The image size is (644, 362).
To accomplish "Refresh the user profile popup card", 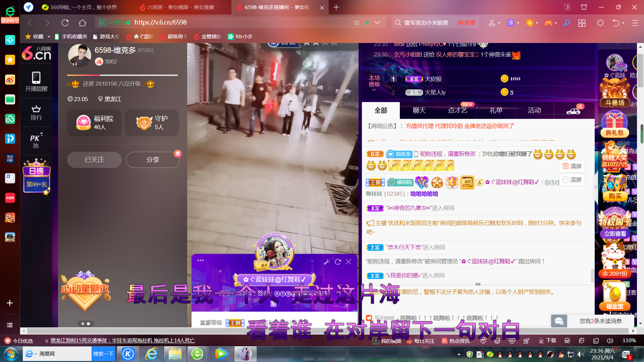I will pyautogui.click(x=338, y=262).
